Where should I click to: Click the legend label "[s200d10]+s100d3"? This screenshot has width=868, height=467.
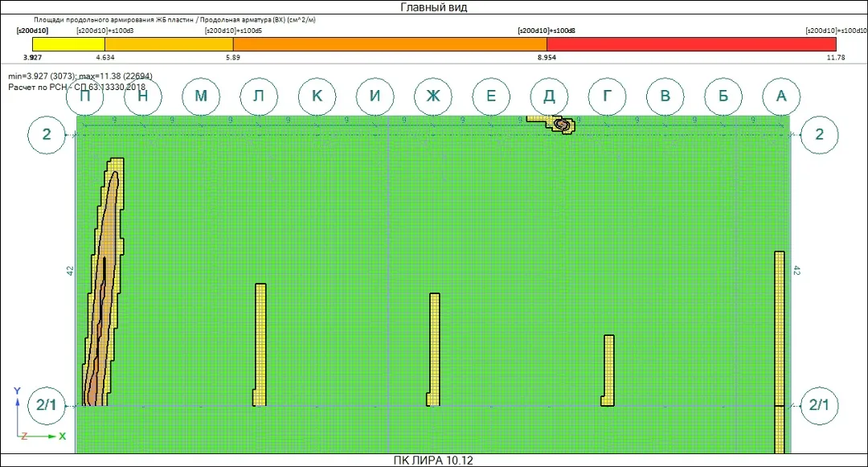click(x=105, y=31)
